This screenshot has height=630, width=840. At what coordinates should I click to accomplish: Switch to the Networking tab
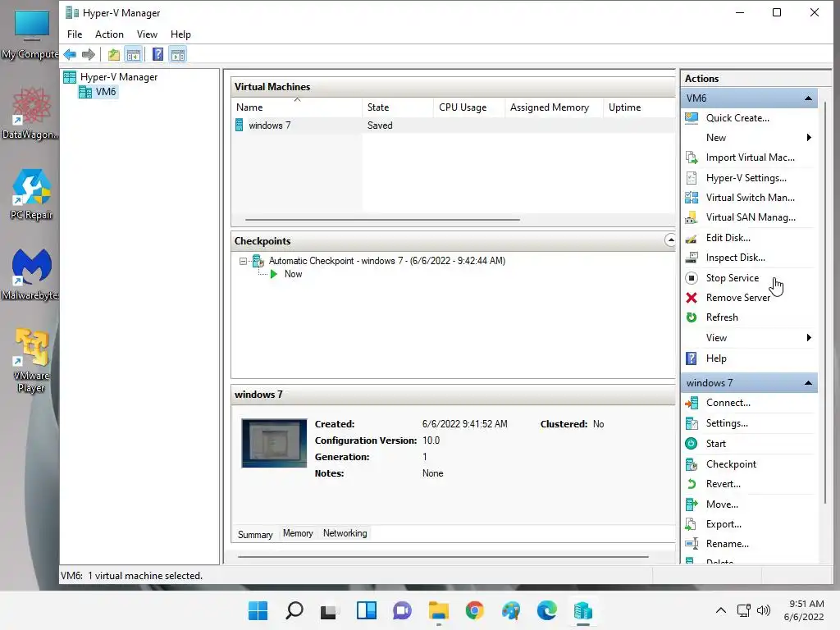[x=345, y=533]
